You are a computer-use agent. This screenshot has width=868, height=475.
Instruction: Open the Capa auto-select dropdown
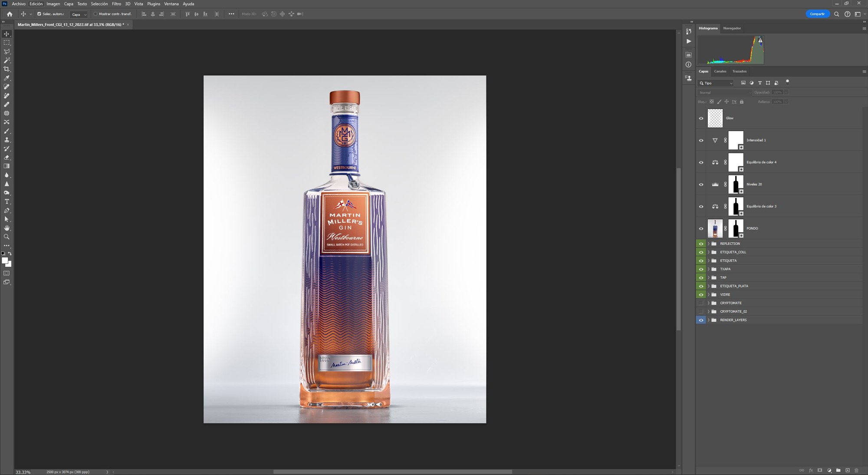click(x=79, y=14)
